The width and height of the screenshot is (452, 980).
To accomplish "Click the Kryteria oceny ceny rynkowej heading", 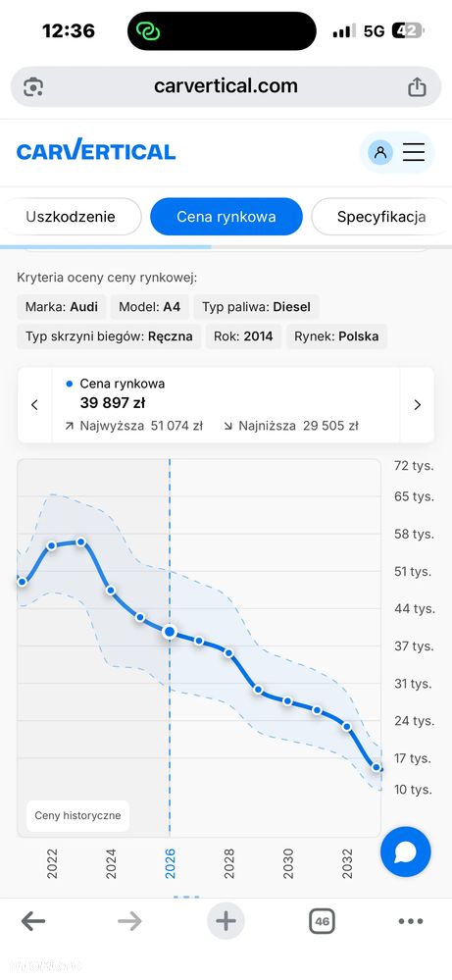I will tap(107, 278).
